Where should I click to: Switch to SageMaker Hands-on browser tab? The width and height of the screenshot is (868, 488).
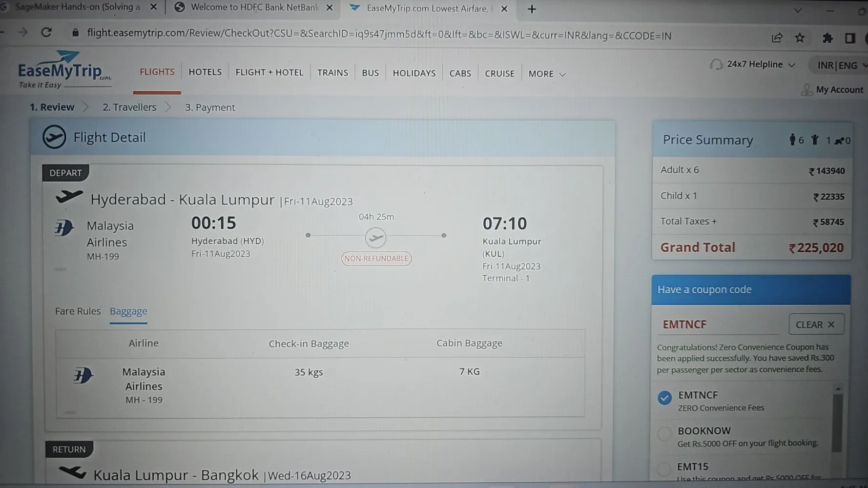pos(78,7)
